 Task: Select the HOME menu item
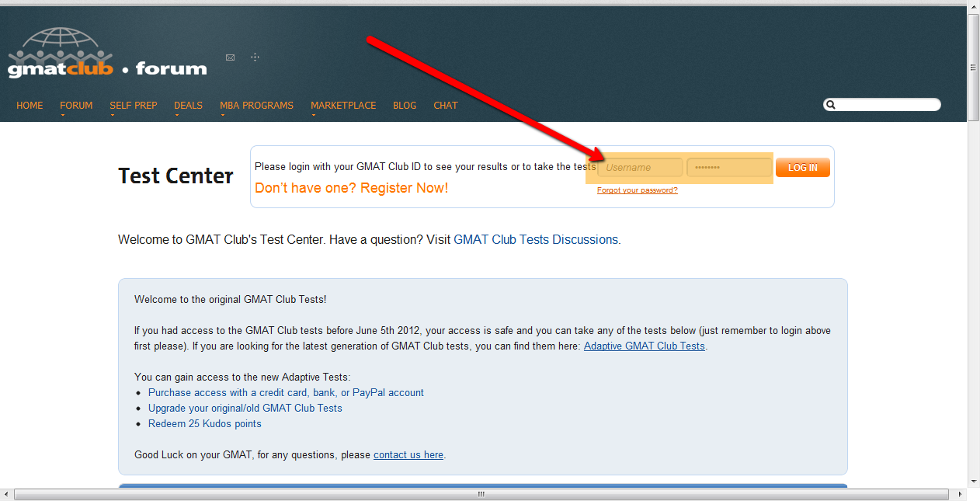pyautogui.click(x=29, y=106)
